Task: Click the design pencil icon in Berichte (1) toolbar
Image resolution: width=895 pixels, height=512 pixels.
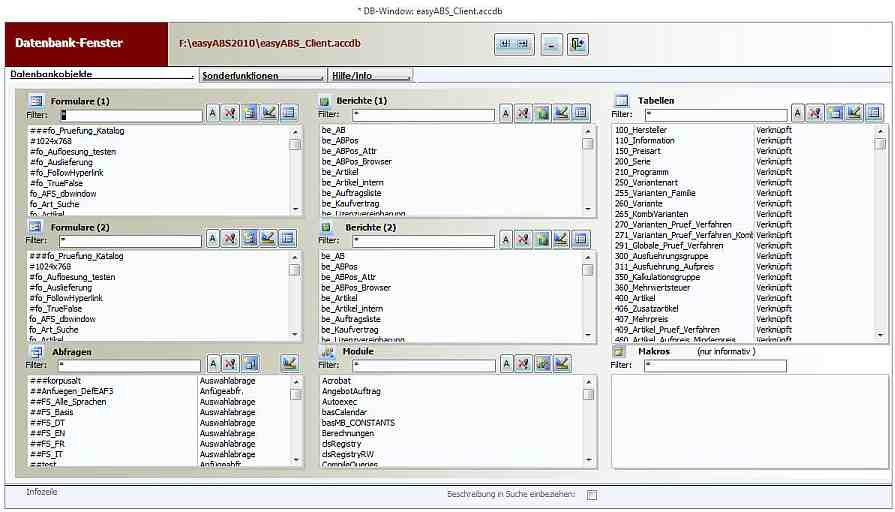Action: [x=562, y=113]
